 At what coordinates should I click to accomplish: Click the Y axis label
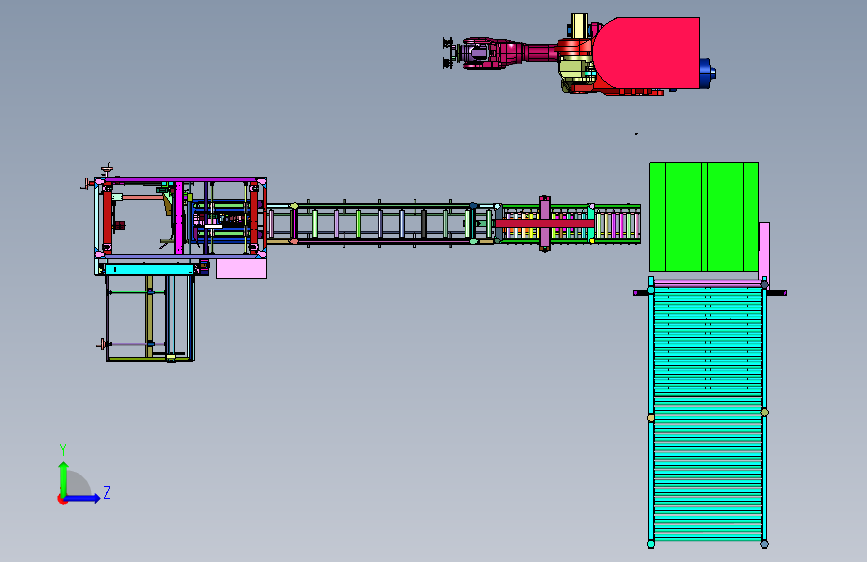pyautogui.click(x=63, y=450)
